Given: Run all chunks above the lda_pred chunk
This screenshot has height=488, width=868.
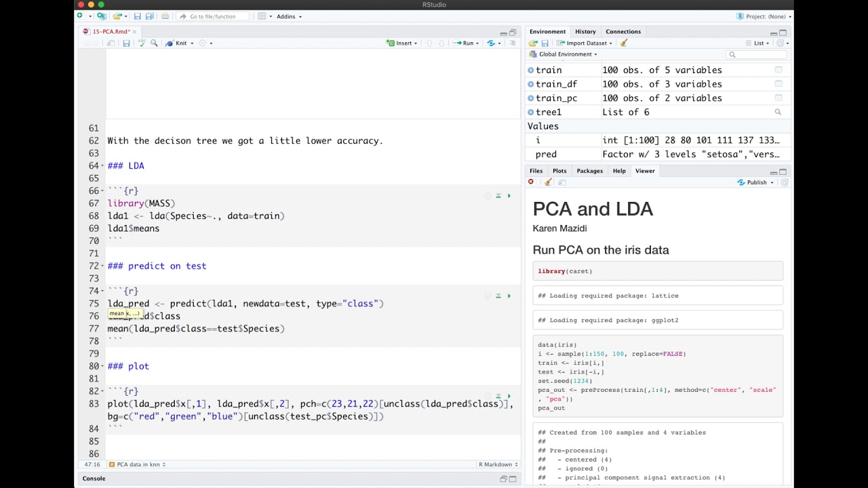Looking at the screenshot, I should click(498, 296).
